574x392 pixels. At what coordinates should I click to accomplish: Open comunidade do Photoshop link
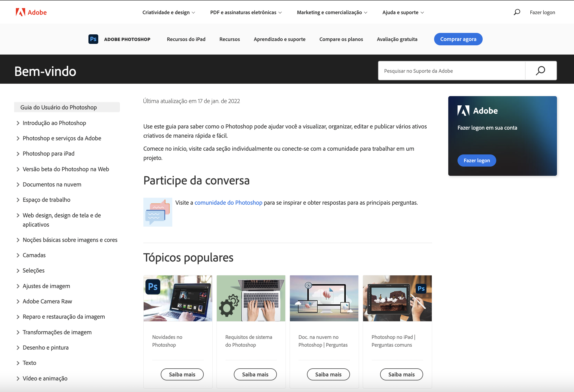[x=228, y=203]
